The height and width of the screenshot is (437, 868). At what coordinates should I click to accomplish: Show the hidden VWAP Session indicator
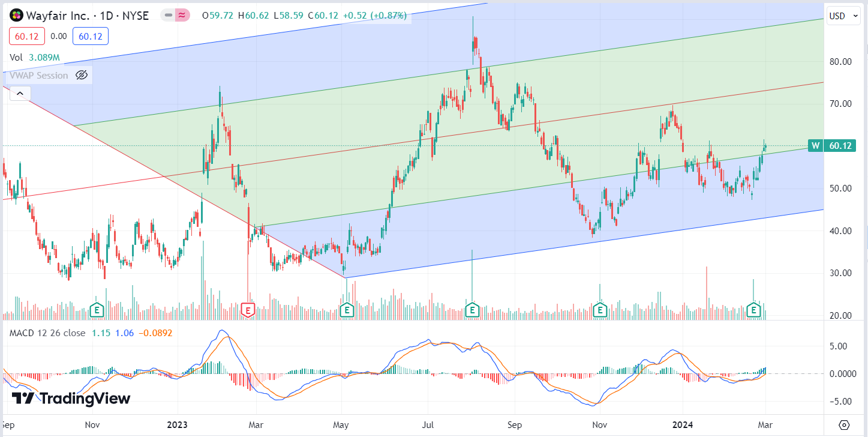82,75
